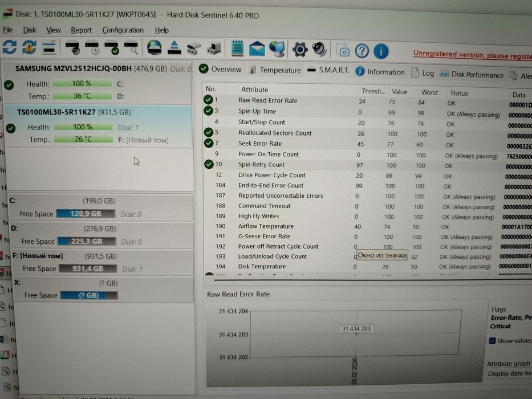
Task: Click the Status column header
Action: (458, 93)
